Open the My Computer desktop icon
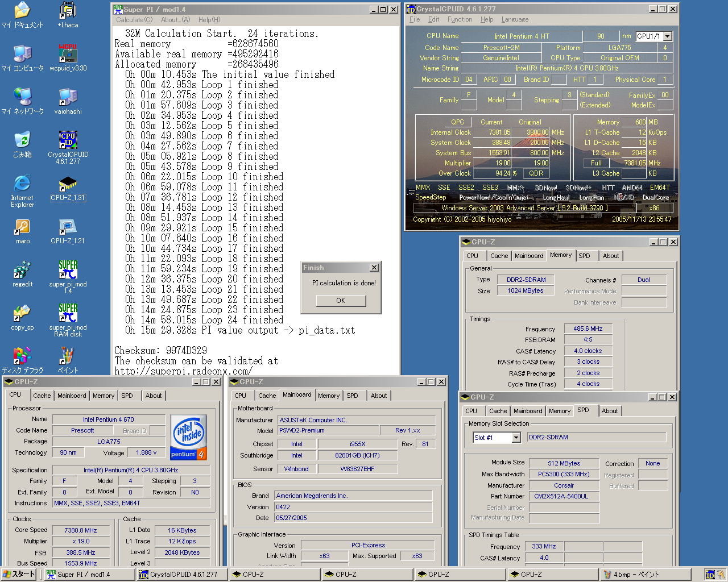The image size is (728, 582). click(x=22, y=59)
